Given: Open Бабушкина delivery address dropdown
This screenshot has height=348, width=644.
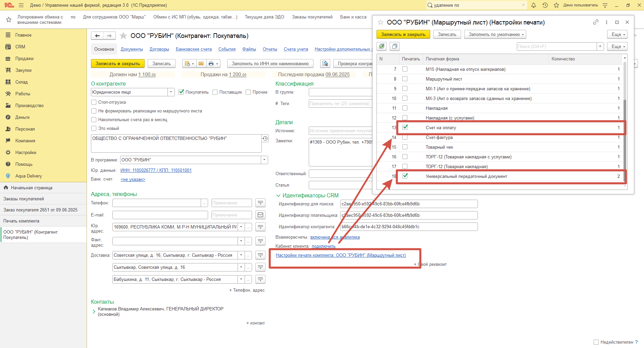Looking at the screenshot, I should click(241, 279).
